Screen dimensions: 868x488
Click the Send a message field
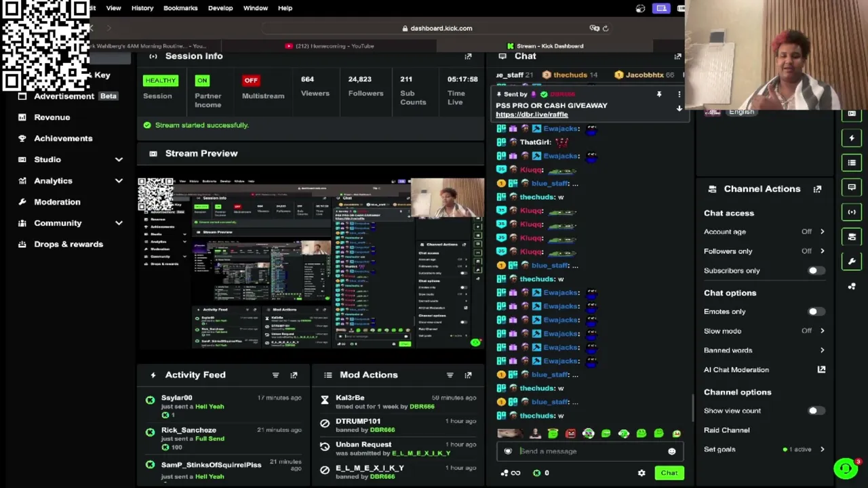589,451
